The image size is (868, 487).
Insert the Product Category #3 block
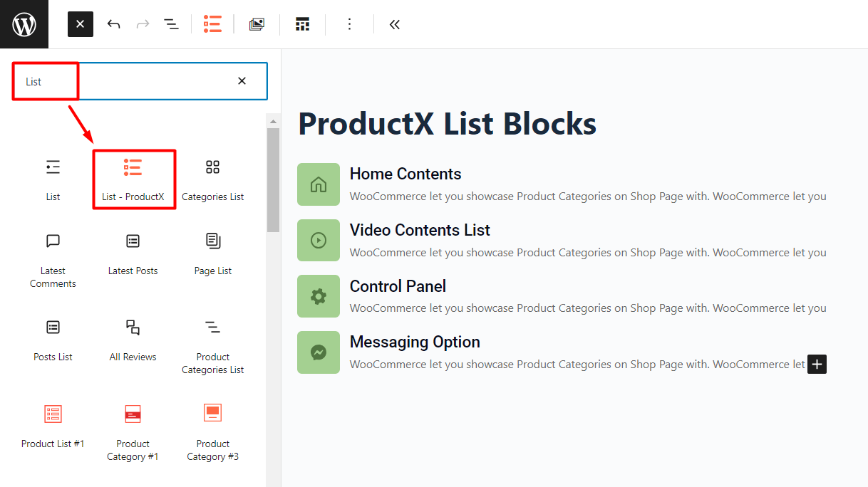point(212,433)
